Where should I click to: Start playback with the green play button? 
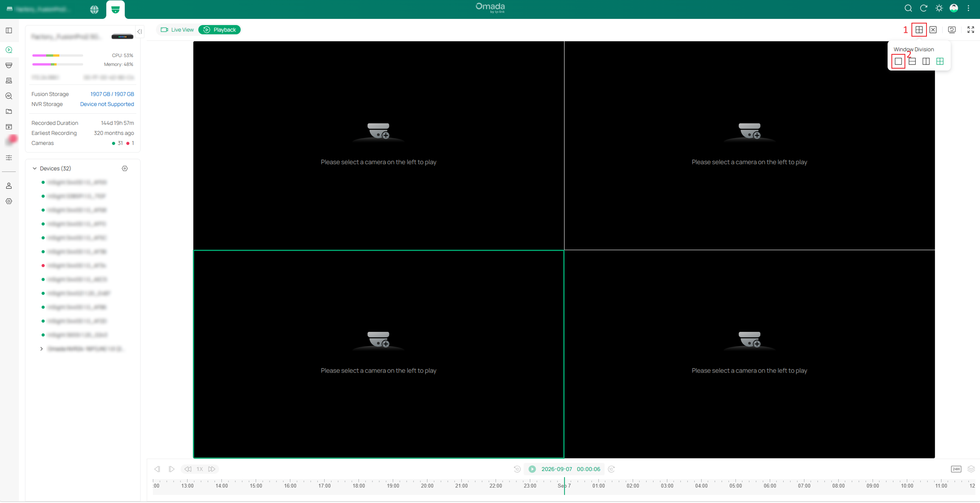click(532, 469)
